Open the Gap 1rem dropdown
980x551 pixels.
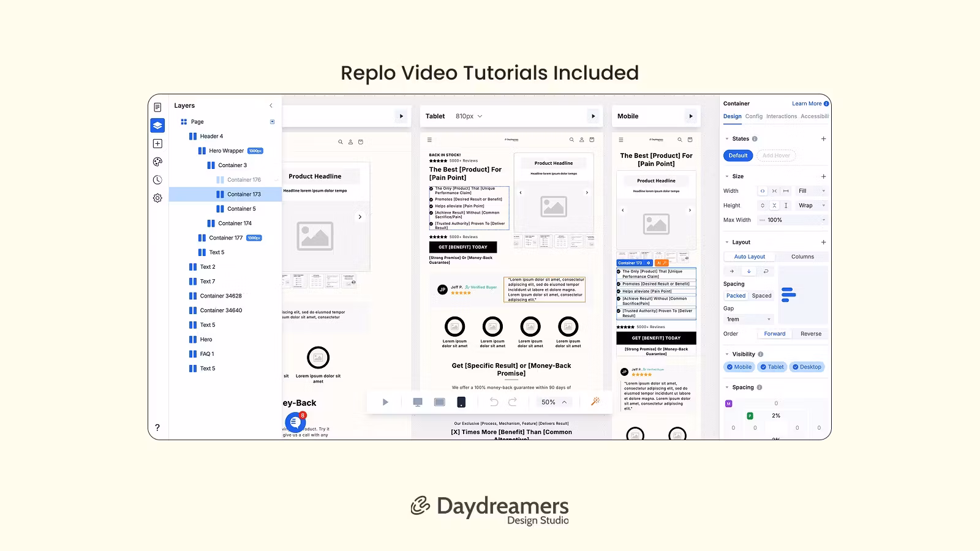(748, 320)
